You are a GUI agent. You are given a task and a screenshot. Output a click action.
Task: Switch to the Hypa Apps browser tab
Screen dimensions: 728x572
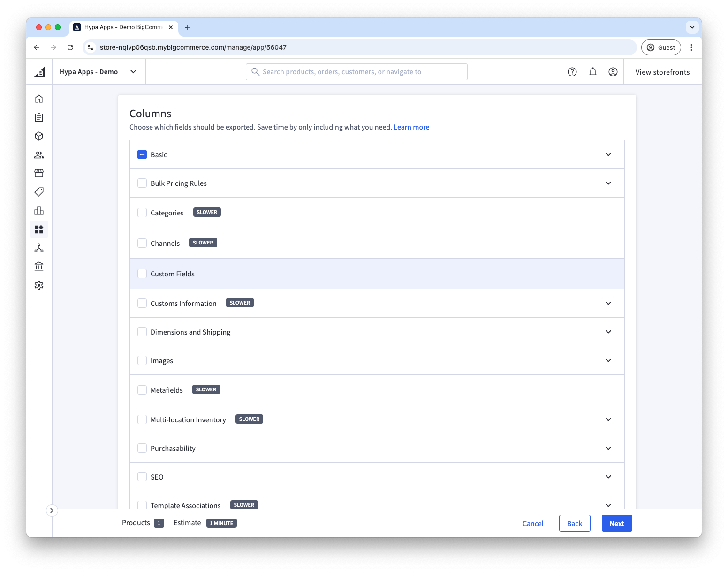pyautogui.click(x=120, y=27)
